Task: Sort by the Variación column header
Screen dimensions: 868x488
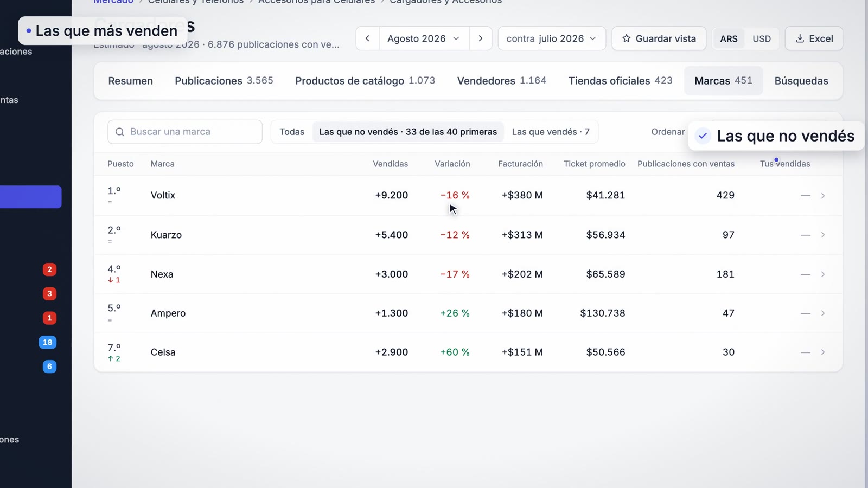Action: [452, 164]
